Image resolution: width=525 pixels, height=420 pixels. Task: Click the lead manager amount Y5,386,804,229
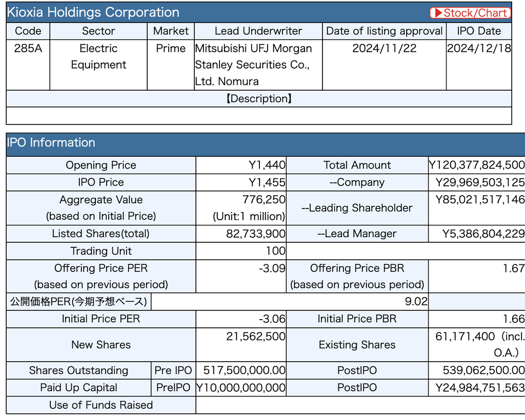(x=483, y=234)
